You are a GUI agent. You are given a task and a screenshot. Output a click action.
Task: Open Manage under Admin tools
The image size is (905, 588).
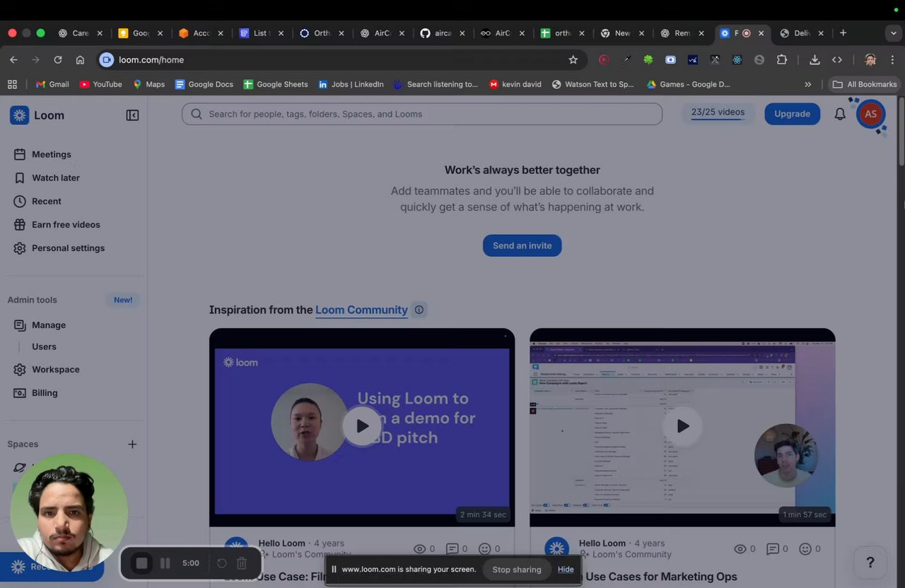click(x=49, y=325)
